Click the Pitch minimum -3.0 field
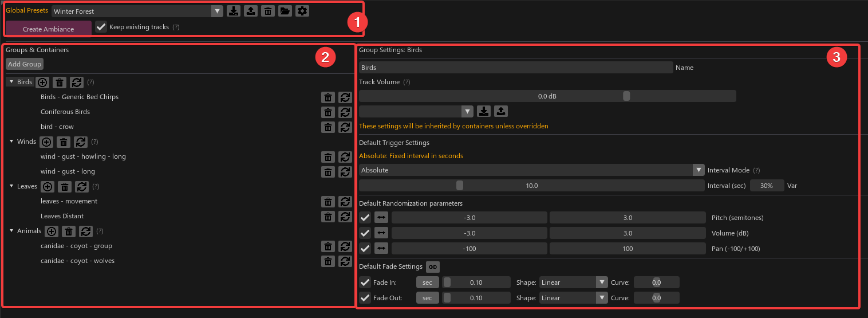Screen dimensions: 868x318 [x=469, y=218]
